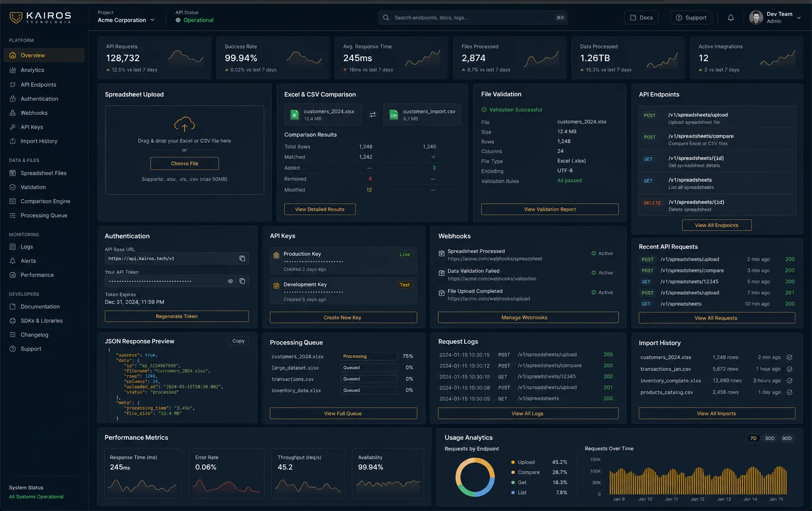Screen dimensions: 812x511
Task: Copy the API Base URL
Action: [x=242, y=258]
